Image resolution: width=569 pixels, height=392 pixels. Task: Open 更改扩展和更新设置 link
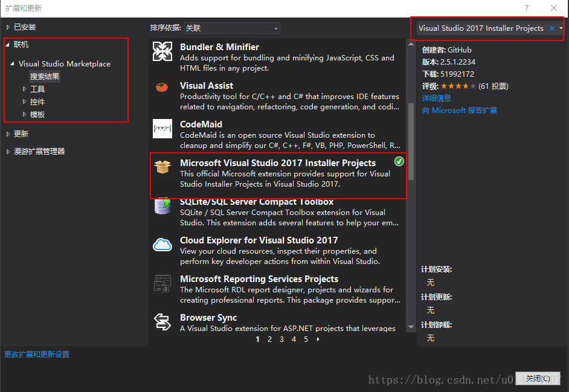coord(37,355)
